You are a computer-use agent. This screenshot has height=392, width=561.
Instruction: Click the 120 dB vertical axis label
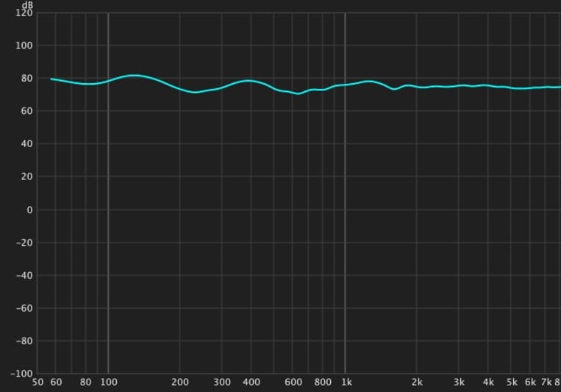click(x=24, y=13)
